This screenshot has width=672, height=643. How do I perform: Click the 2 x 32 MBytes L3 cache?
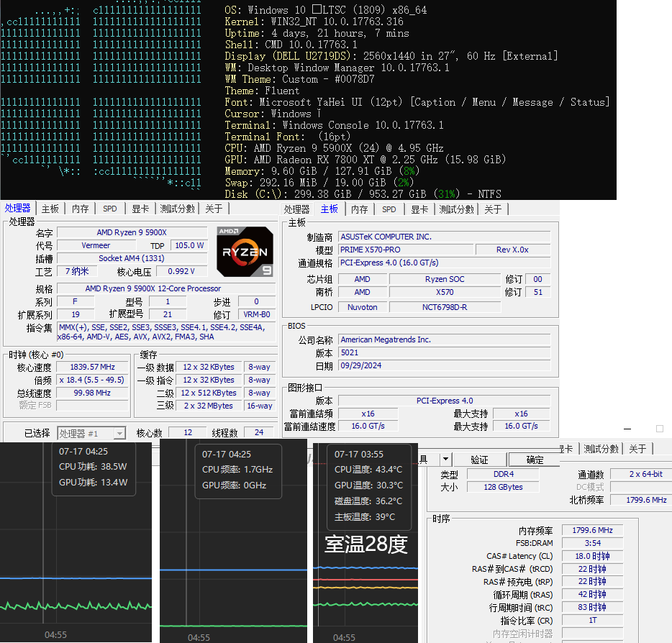pyautogui.click(x=208, y=405)
